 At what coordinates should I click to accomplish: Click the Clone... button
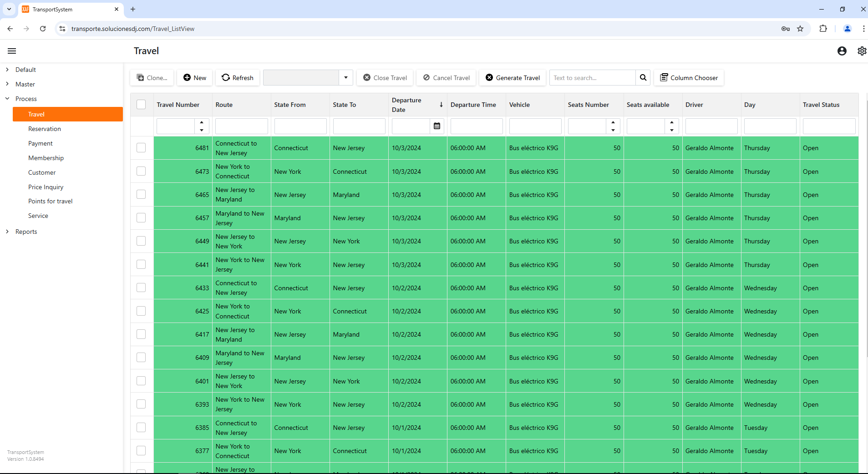pyautogui.click(x=152, y=78)
